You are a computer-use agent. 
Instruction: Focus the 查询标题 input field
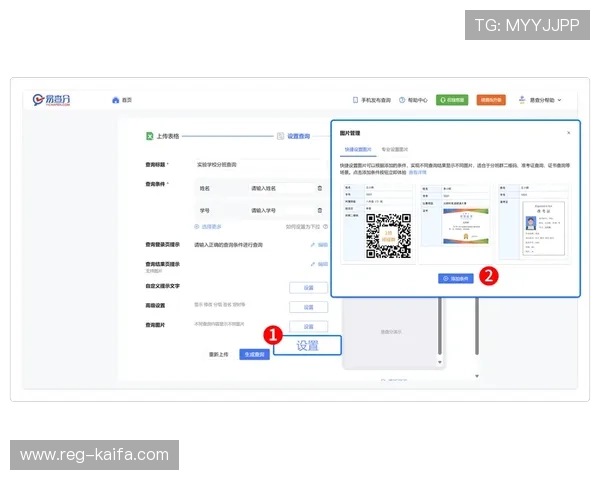pyautogui.click(x=261, y=165)
